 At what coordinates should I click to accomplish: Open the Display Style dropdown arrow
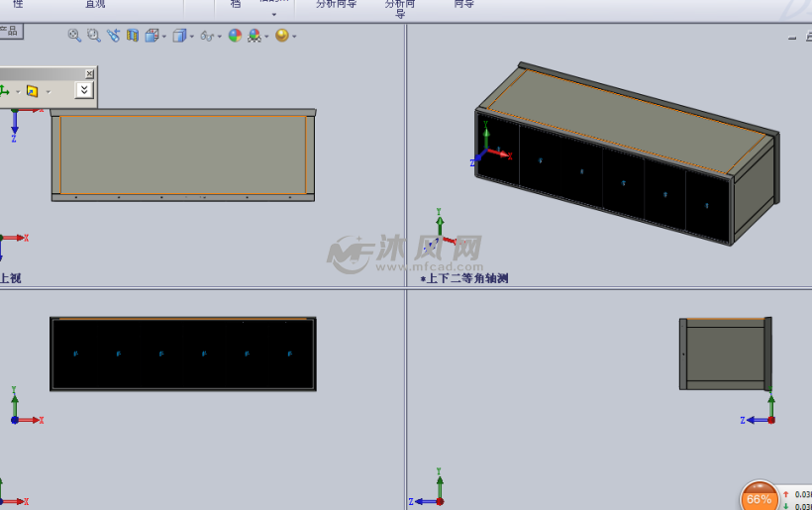click(191, 37)
